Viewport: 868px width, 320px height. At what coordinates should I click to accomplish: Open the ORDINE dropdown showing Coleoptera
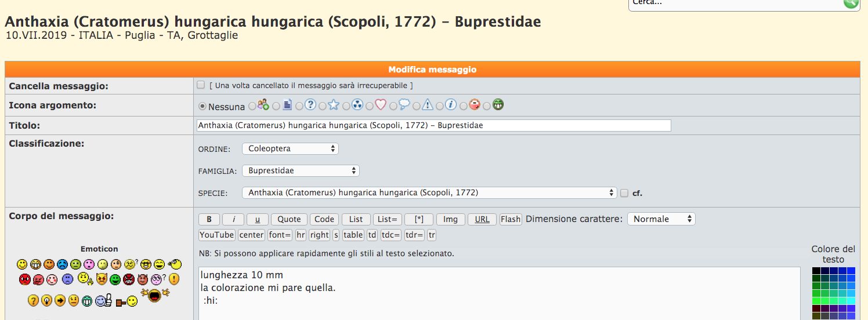click(290, 149)
